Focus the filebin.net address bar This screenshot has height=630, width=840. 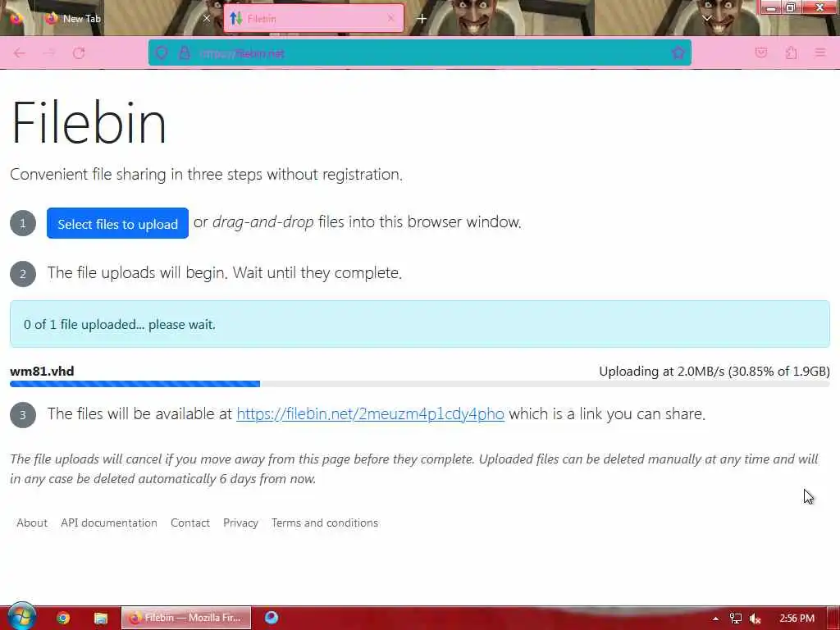click(419, 53)
